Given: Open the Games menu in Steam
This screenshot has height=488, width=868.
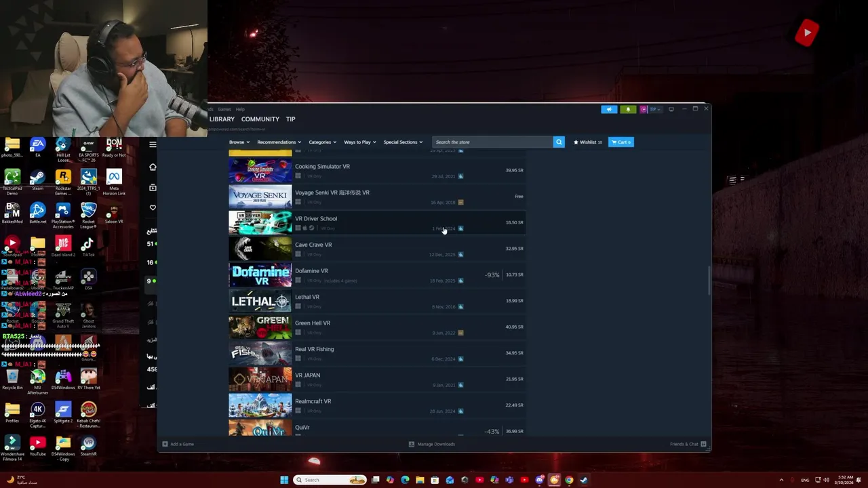Looking at the screenshot, I should 224,109.
